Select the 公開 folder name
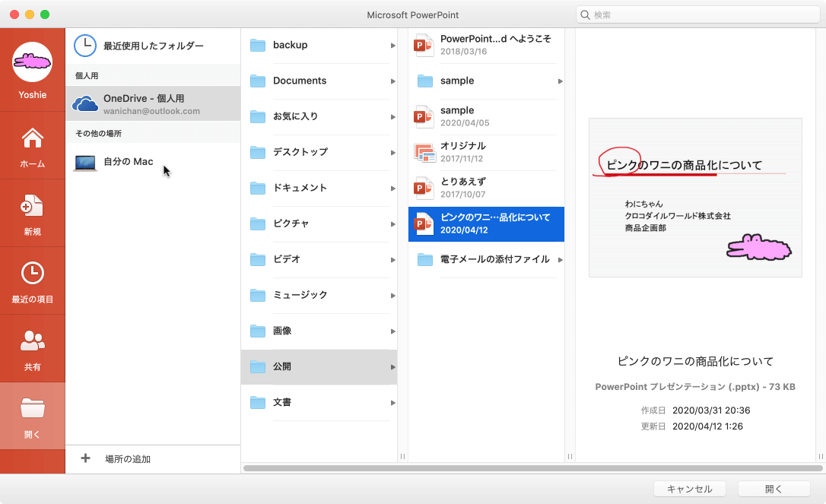The image size is (826, 504). pos(282,366)
